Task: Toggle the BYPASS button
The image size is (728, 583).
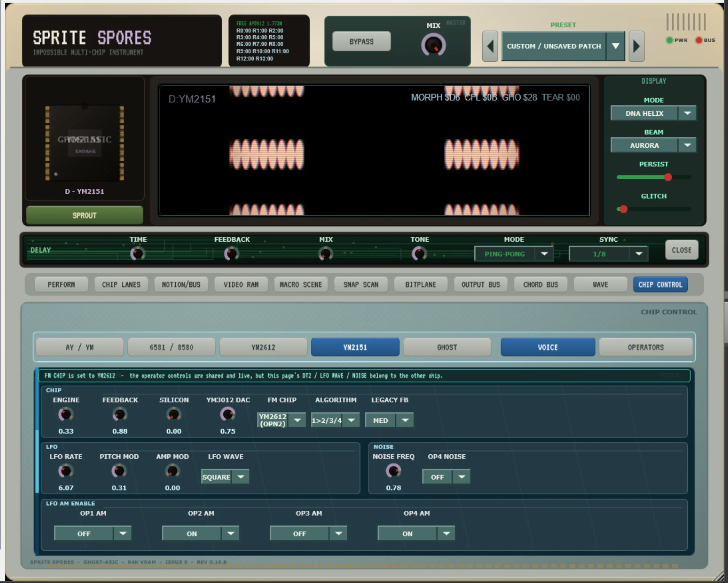Action: coord(361,41)
